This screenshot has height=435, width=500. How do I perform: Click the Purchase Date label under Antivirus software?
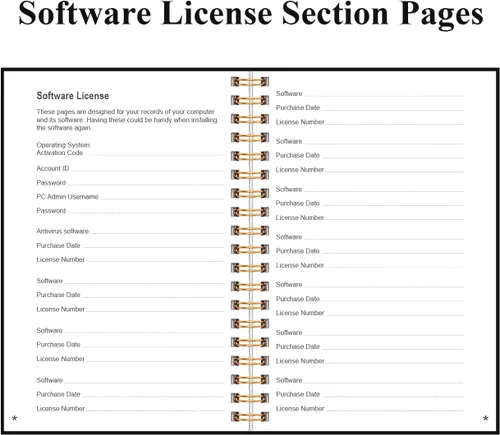tap(58, 245)
